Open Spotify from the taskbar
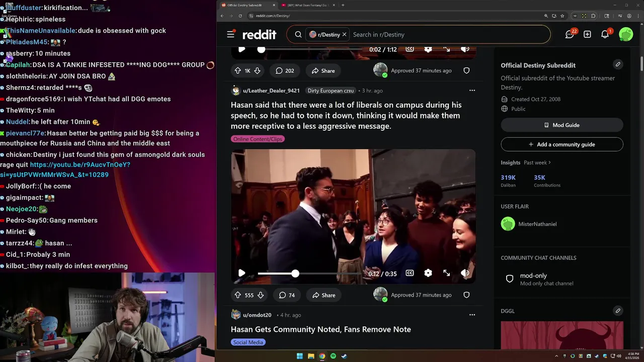 pos(333,356)
